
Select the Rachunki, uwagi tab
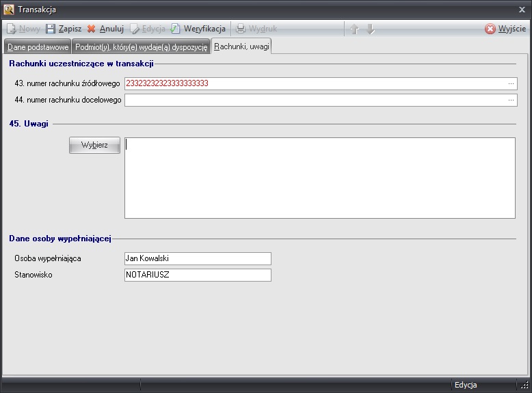point(242,46)
